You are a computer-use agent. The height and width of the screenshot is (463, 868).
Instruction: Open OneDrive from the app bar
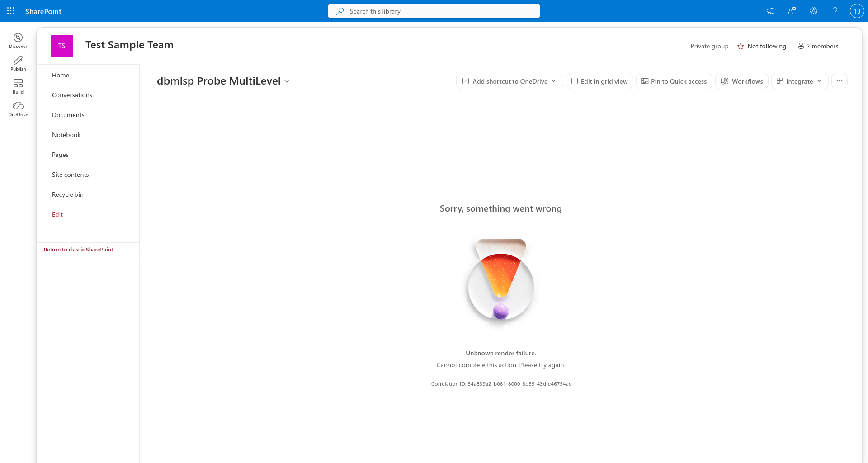tap(18, 109)
